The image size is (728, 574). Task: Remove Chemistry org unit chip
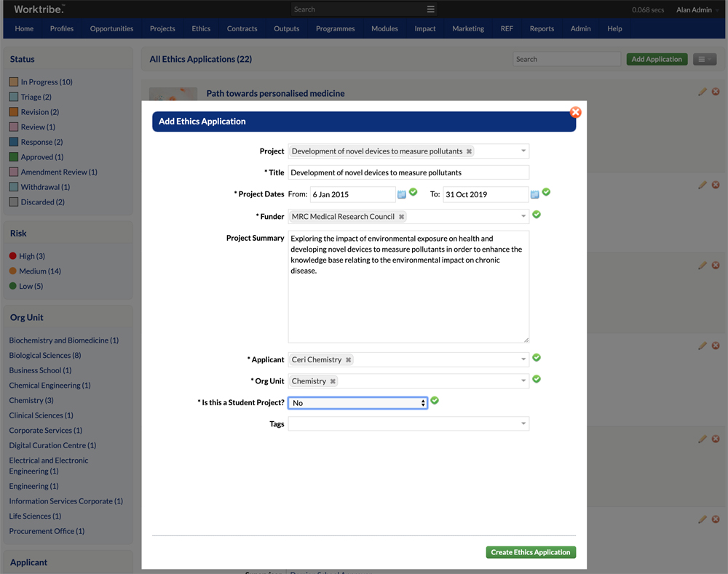click(x=333, y=381)
